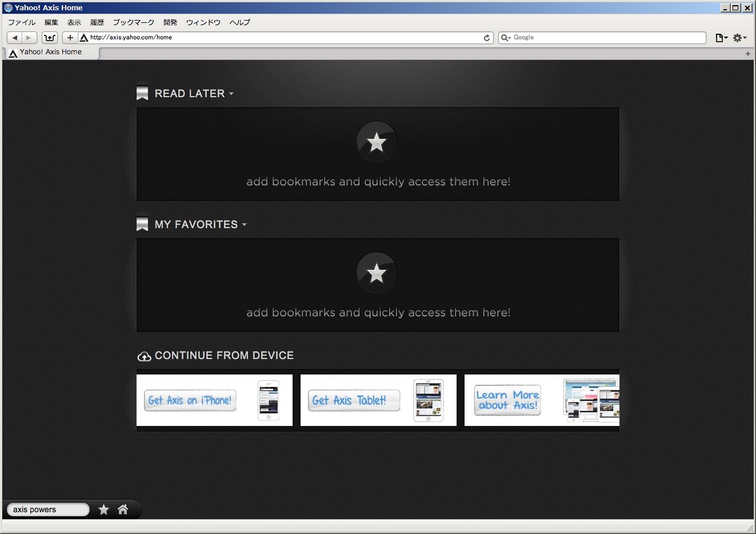Click the bookmark star in Axis bar

point(103,509)
